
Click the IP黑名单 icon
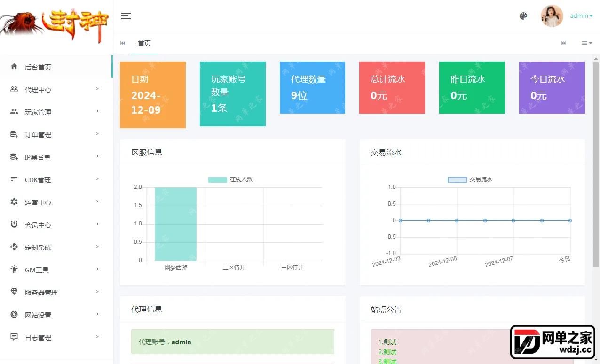14,157
